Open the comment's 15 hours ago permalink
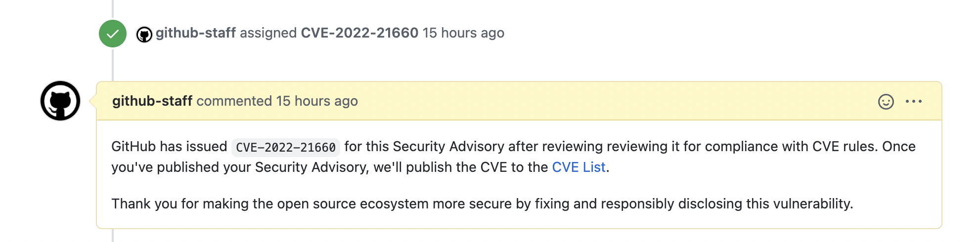Screen dimensions: 980x242 coord(317,101)
